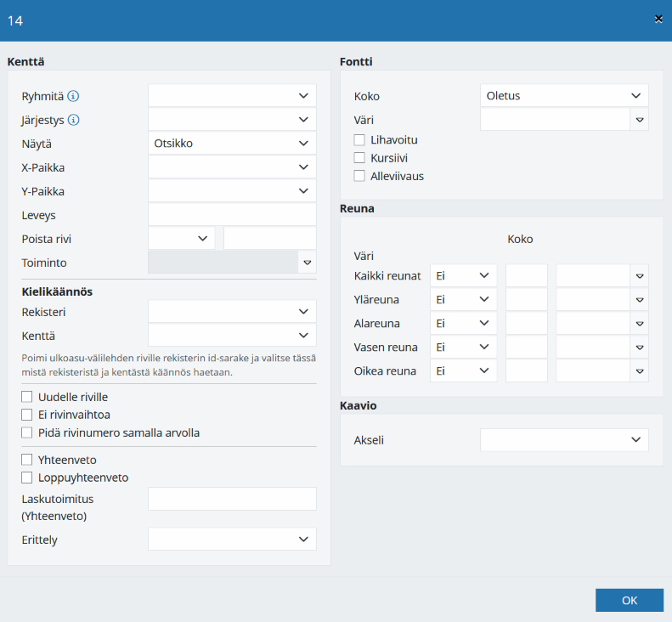This screenshot has width=672, height=622.
Task: Open the Toiminto picker arrow
Action: (308, 263)
